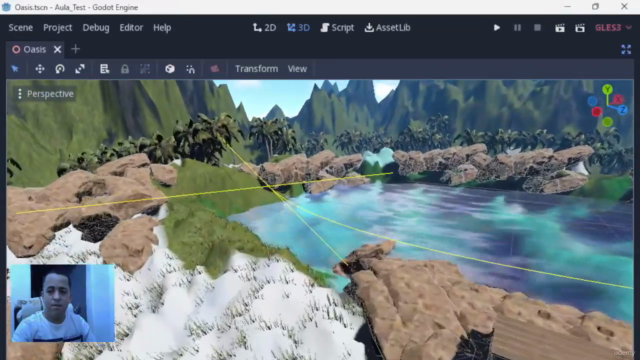Activate the Select mode tool
Viewport: 640px width, 360px height.
click(15, 69)
